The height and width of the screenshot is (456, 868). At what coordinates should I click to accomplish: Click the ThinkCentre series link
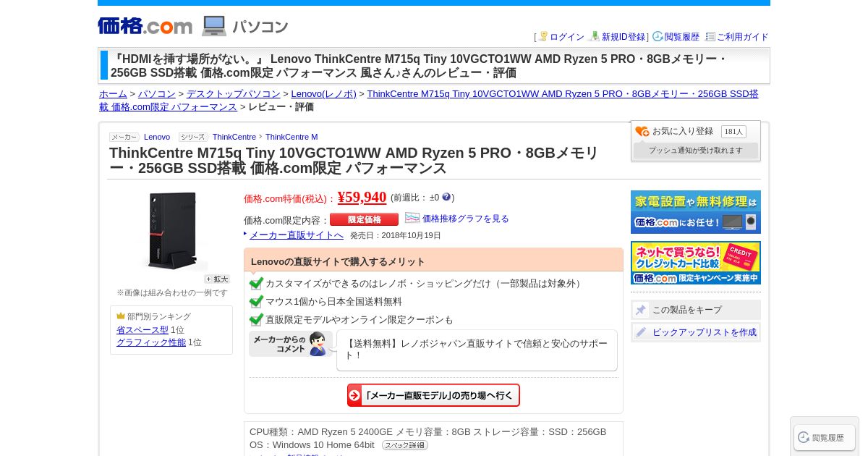[234, 137]
